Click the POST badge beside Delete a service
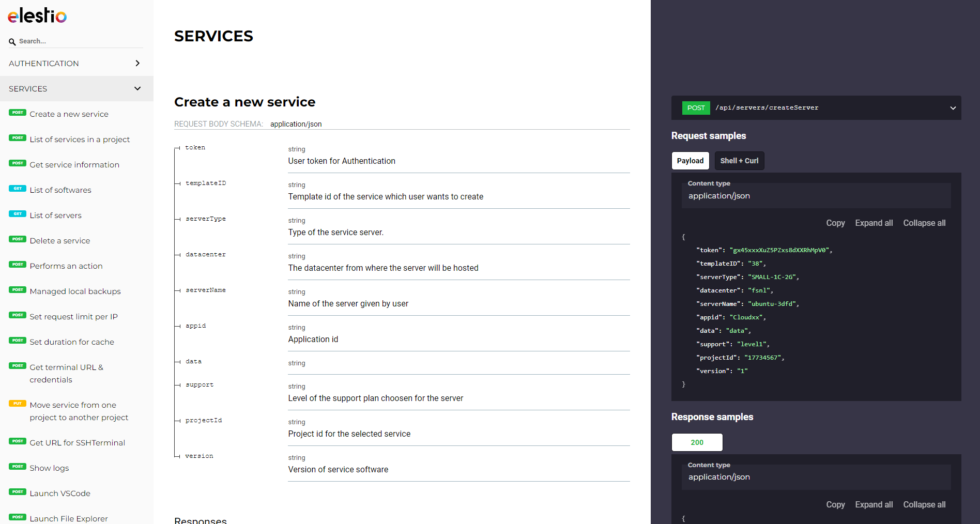 click(x=18, y=239)
